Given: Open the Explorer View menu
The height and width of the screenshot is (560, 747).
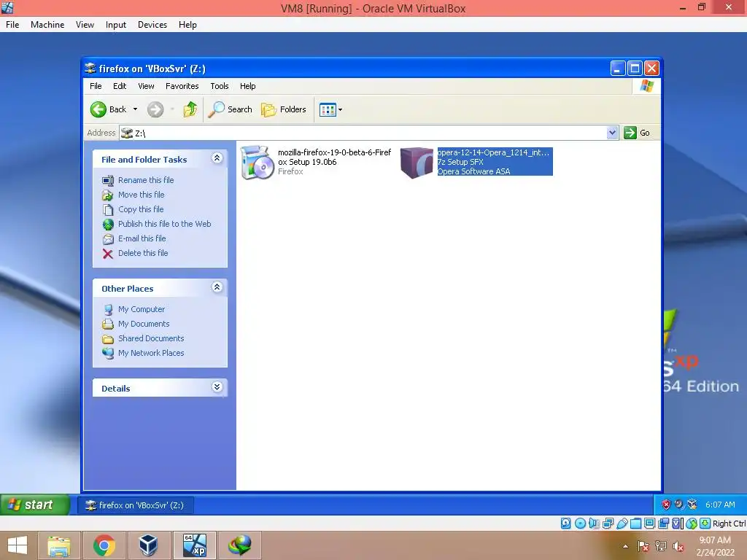Looking at the screenshot, I should (146, 86).
